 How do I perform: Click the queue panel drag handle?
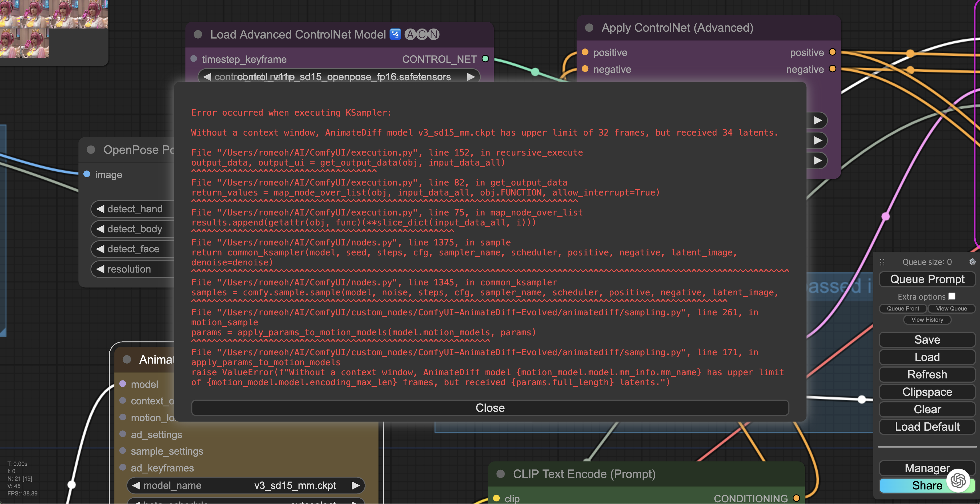point(882,262)
